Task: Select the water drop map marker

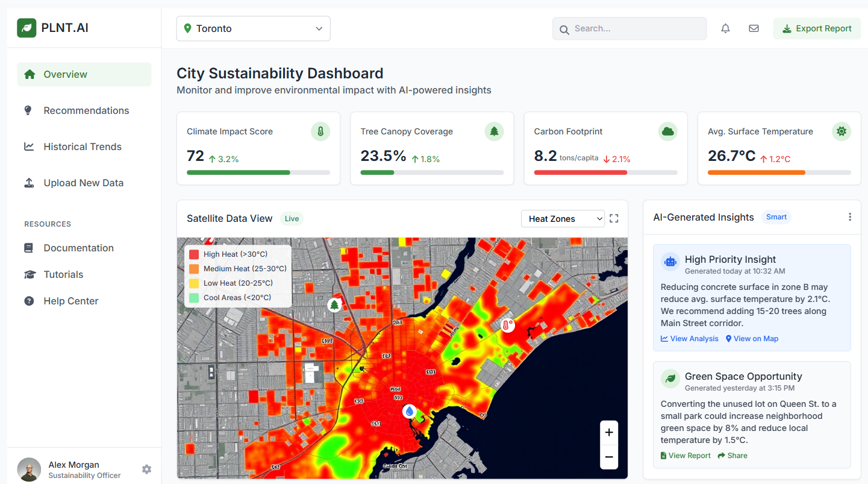Action: 410,411
